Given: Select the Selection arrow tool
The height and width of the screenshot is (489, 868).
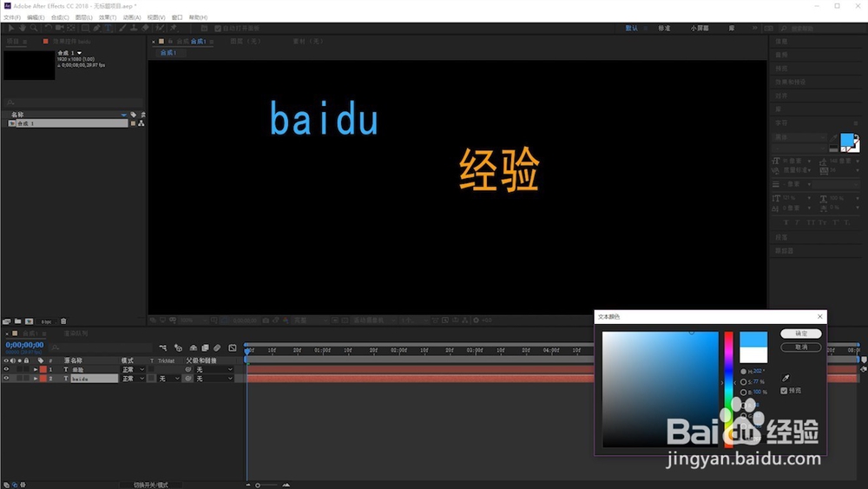Looking at the screenshot, I should click(x=10, y=28).
